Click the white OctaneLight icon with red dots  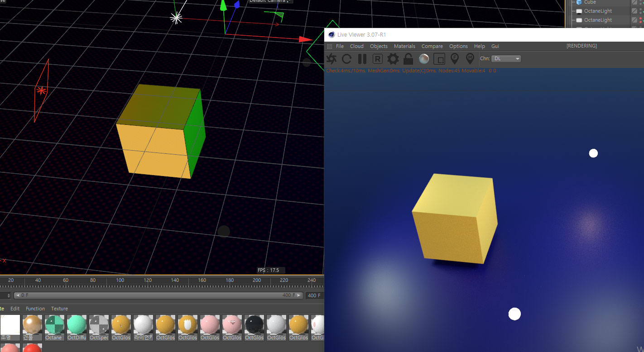(579, 20)
